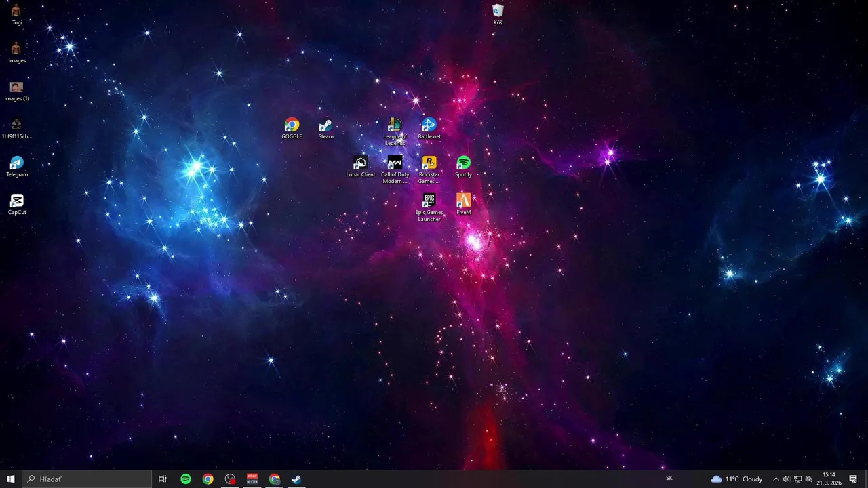Viewport: 868px width, 488px height.
Task: Open the taskbar Chrome icon with profile badge
Action: coord(275,479)
